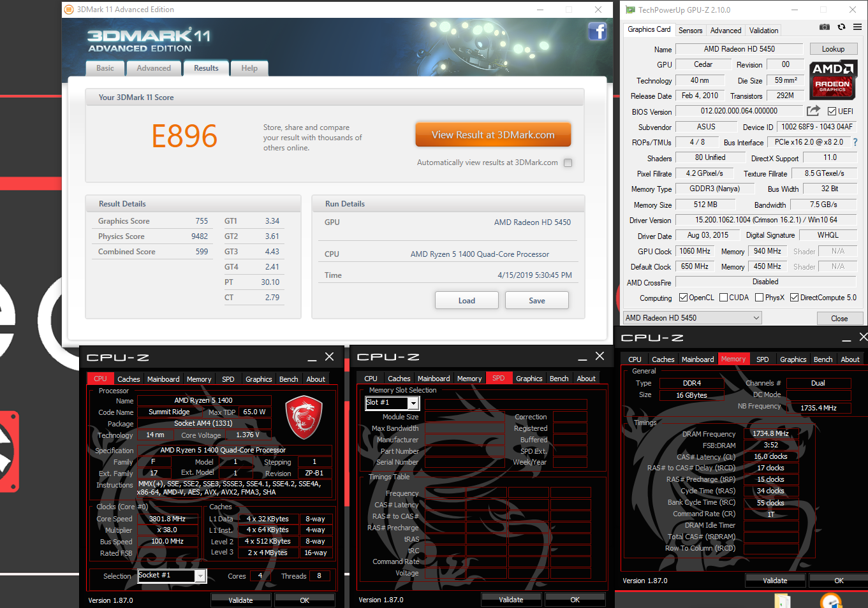This screenshot has width=868, height=608.
Task: Open the Validation tab in GPU-Z
Action: [763, 31]
